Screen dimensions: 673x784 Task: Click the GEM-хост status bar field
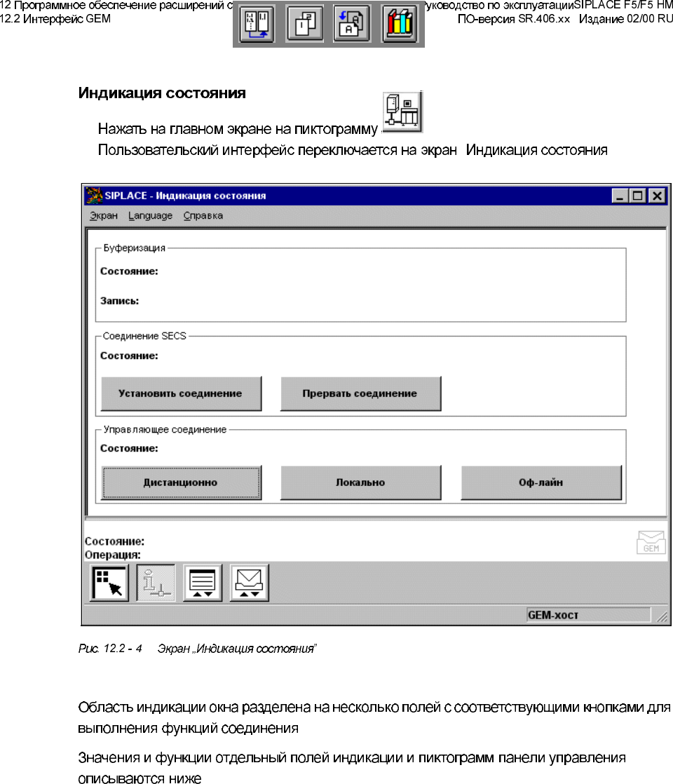(588, 615)
